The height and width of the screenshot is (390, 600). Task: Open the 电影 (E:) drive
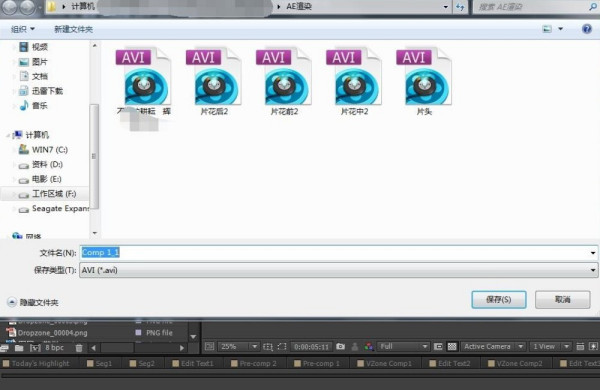coord(40,179)
